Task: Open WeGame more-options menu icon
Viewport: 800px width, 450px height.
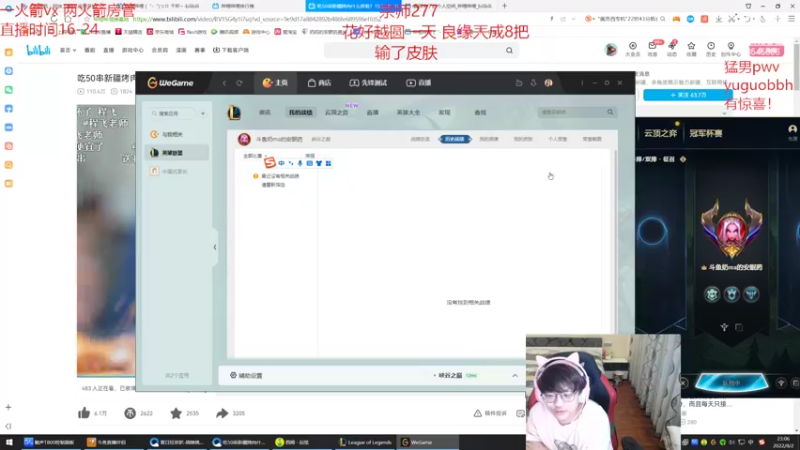Action: point(582,83)
